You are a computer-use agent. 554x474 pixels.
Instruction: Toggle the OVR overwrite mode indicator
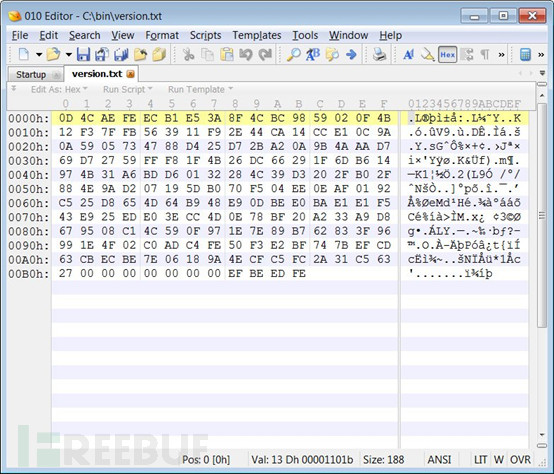[x=520, y=460]
